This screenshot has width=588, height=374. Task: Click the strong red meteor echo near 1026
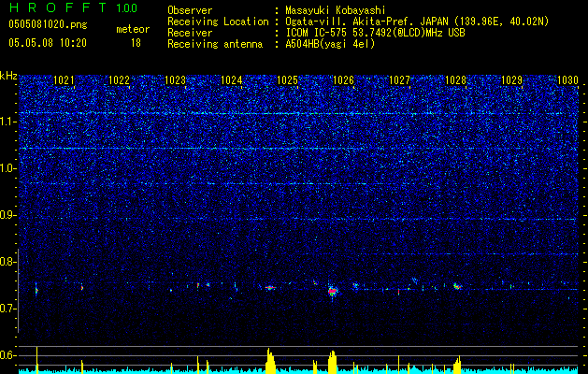pos(332,291)
